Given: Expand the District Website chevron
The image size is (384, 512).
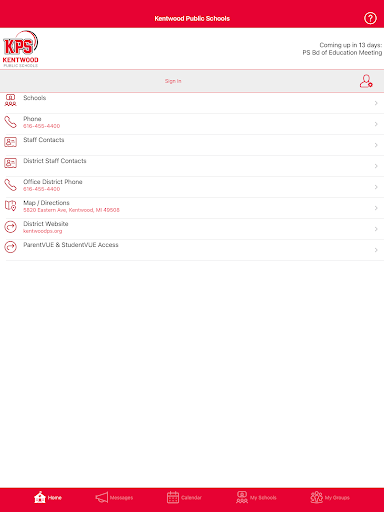Looking at the screenshot, I should tap(376, 229).
